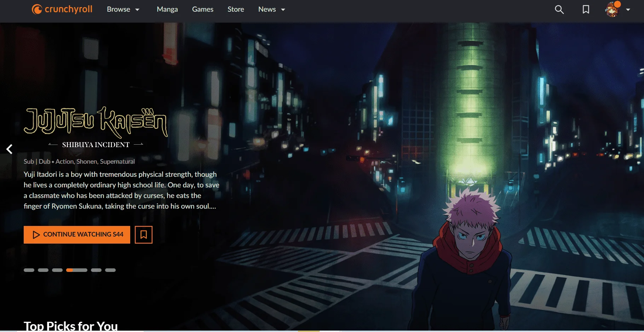The image size is (644, 332).
Task: Click the Jujutsu Kaisen title logo
Action: [x=96, y=127]
